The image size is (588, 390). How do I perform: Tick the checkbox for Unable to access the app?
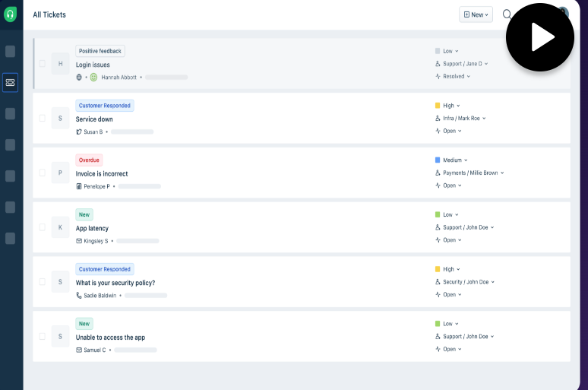(43, 336)
